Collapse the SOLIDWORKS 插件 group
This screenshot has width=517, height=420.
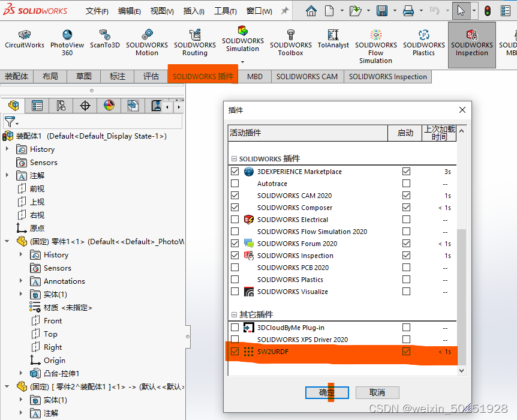click(x=234, y=158)
